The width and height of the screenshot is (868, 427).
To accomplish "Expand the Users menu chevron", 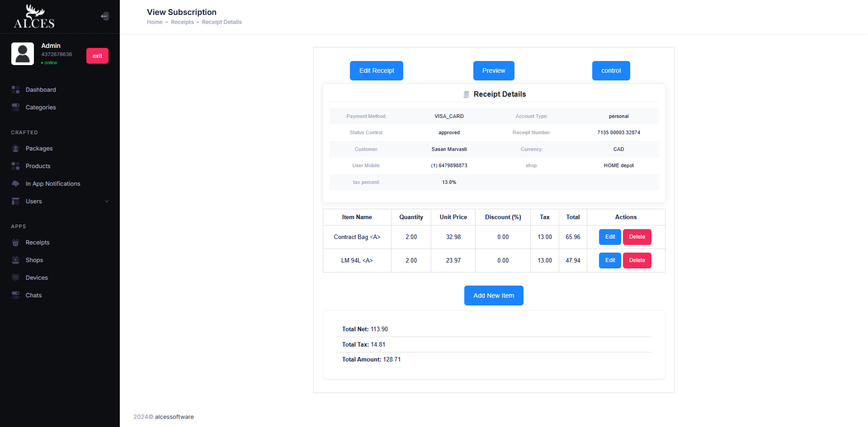I will 107,202.
